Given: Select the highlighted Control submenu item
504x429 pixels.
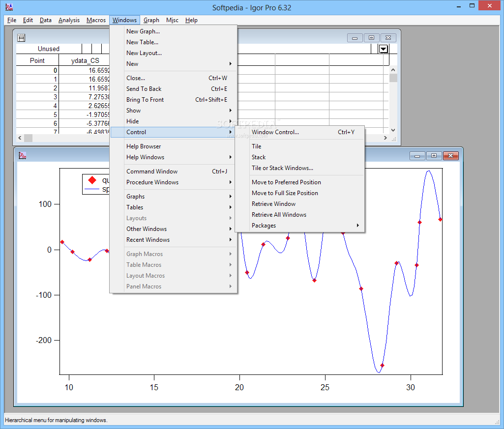Looking at the screenshot, I should pyautogui.click(x=174, y=132).
